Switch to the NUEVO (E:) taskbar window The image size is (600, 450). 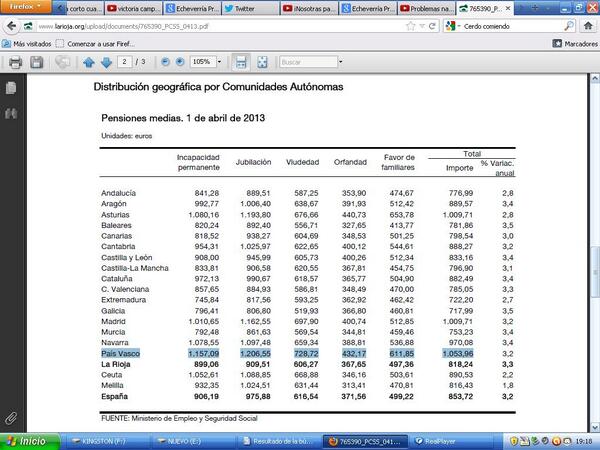coord(191,442)
